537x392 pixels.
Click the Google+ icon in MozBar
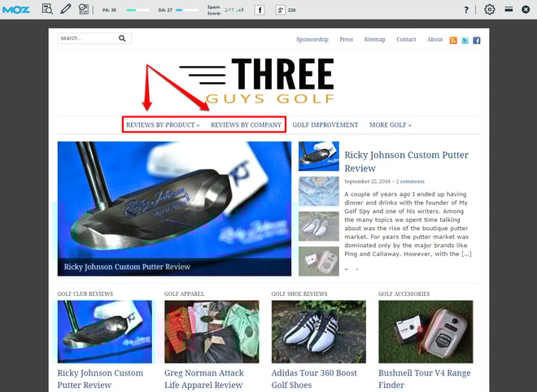point(280,10)
